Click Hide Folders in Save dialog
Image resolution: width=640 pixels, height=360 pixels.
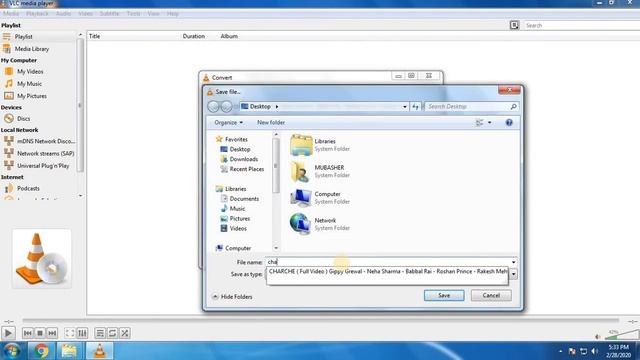(232, 297)
